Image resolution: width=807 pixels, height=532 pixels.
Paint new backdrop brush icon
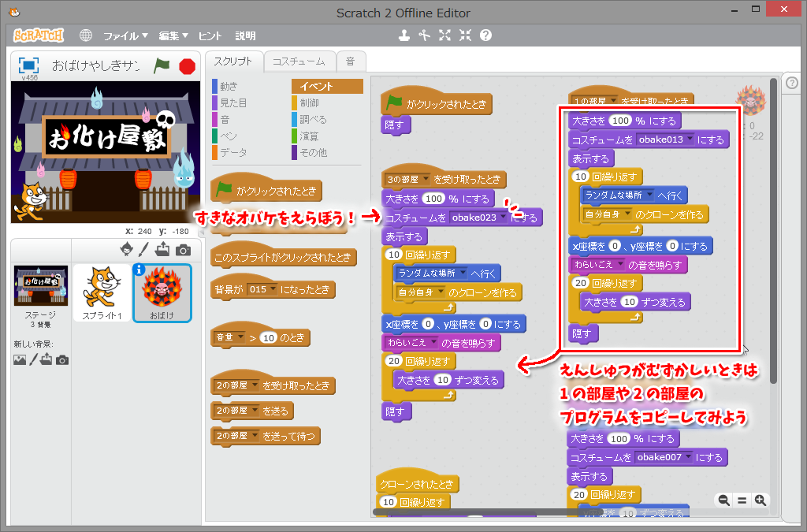click(33, 359)
